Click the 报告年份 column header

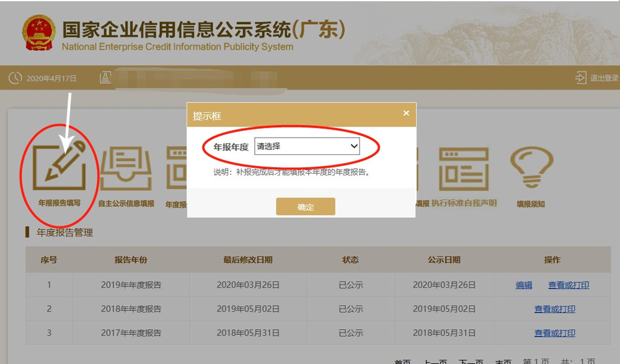[131, 260]
